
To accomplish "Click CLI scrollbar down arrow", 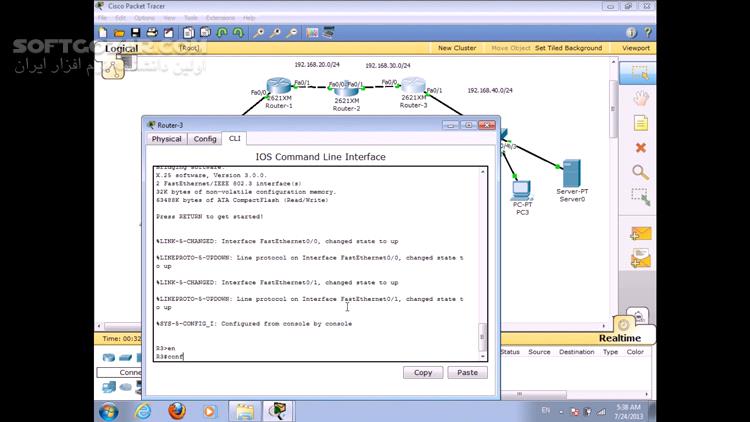I will 483,356.
